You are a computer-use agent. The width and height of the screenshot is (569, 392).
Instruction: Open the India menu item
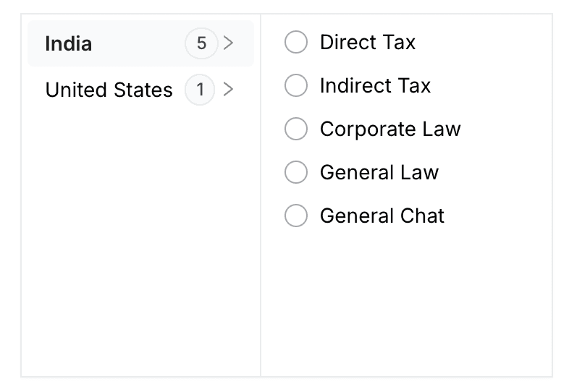coord(69,43)
